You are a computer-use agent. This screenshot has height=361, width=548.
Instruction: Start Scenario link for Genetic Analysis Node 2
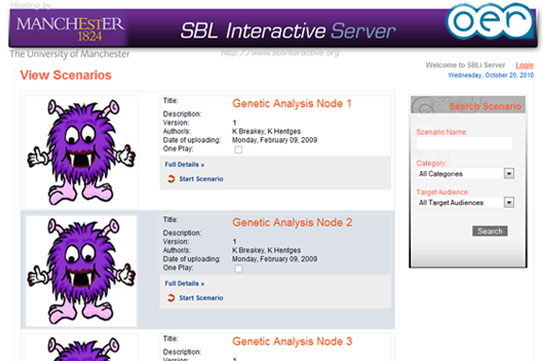(201, 298)
